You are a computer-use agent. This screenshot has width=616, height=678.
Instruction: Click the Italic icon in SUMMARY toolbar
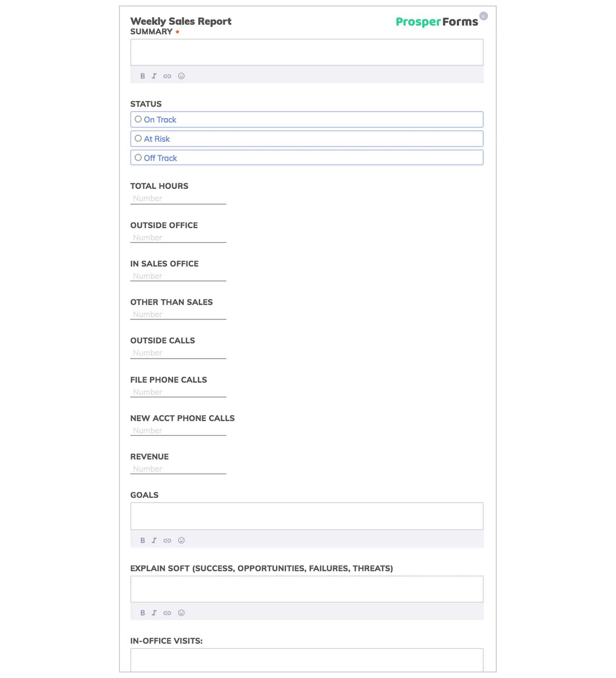click(x=154, y=75)
